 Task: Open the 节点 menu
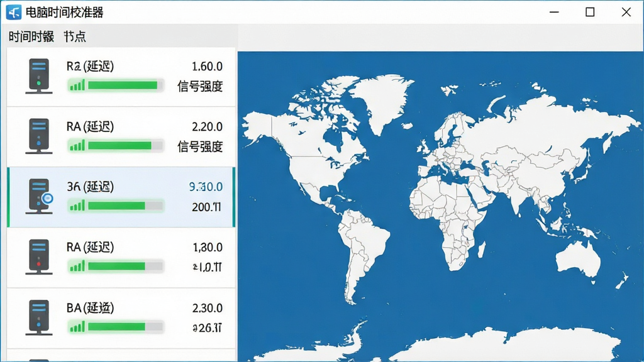pyautogui.click(x=75, y=36)
